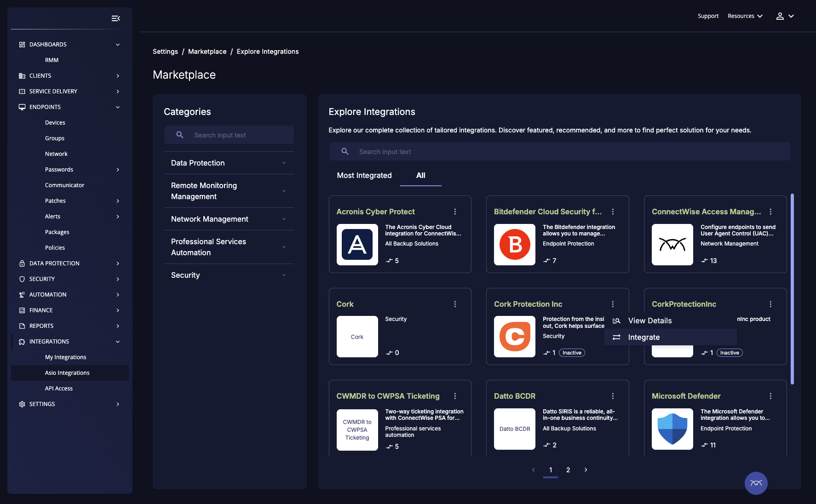Expand the Clients sidebar section

pos(69,76)
